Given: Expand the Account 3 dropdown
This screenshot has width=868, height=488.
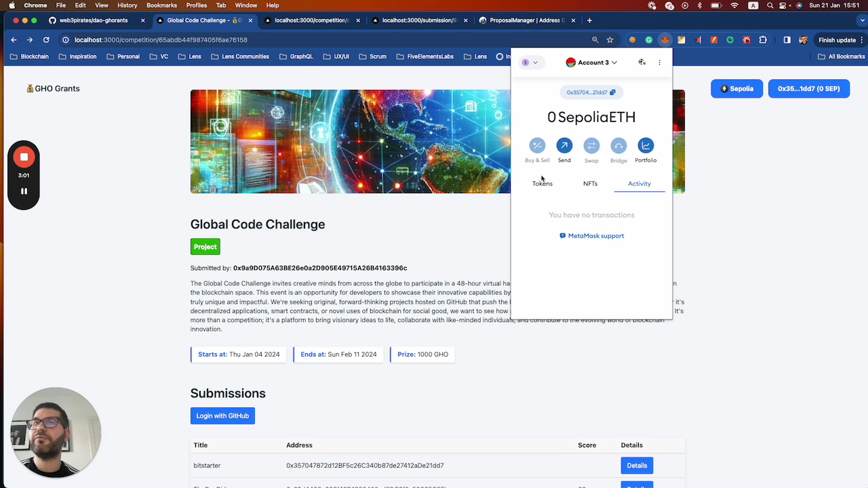Looking at the screenshot, I should click(591, 62).
